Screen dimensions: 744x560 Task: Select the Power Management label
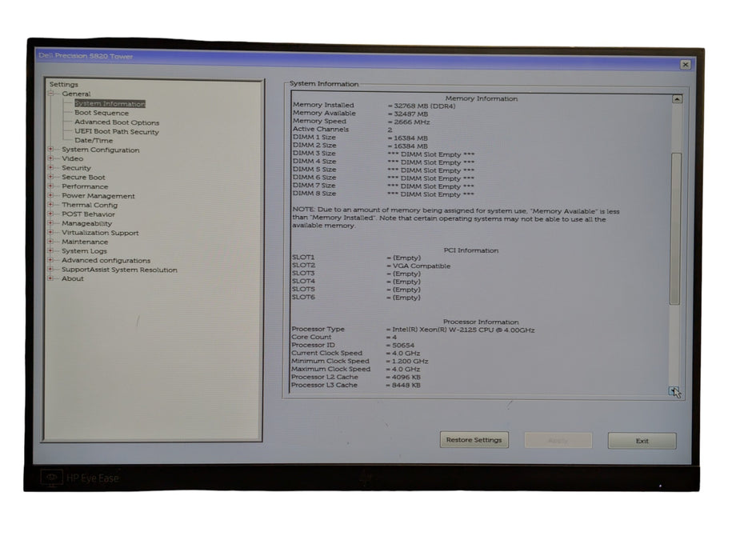(98, 195)
